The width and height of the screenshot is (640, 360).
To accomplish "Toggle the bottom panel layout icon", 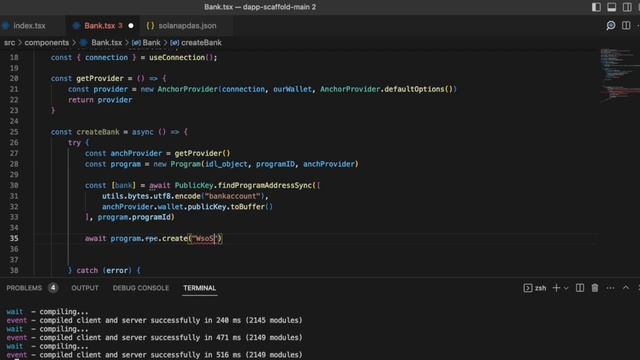I will pyautogui.click(x=611, y=7).
